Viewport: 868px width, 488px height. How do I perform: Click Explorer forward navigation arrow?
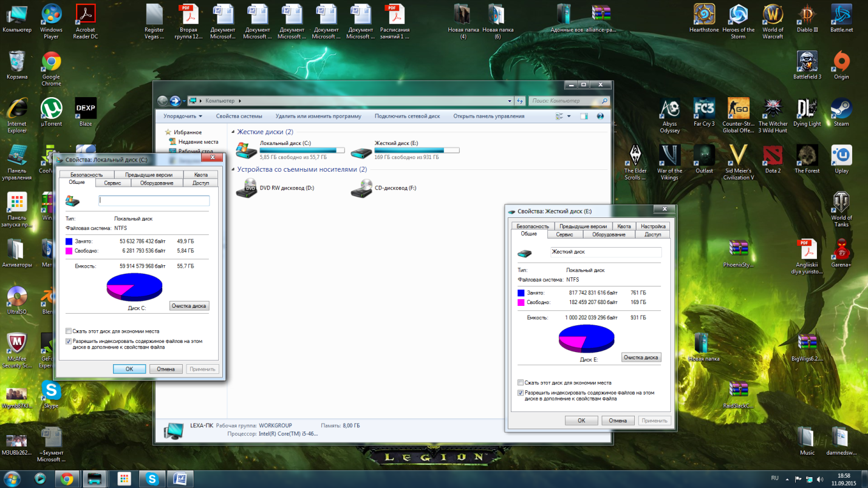point(176,101)
